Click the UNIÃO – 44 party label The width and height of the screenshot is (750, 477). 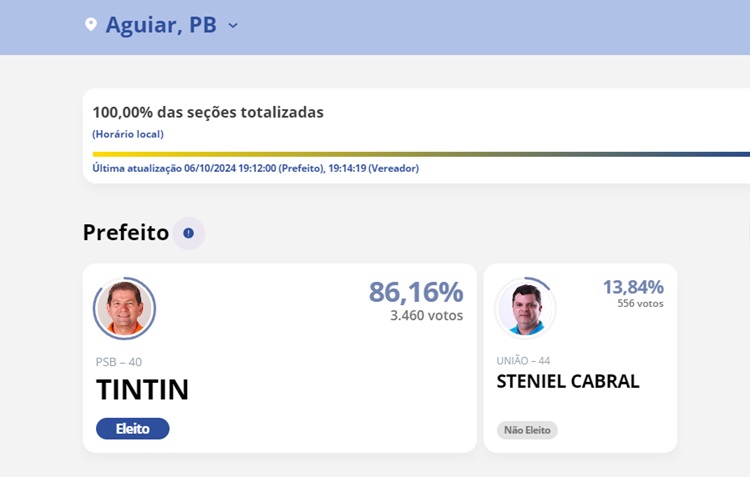coord(523,360)
